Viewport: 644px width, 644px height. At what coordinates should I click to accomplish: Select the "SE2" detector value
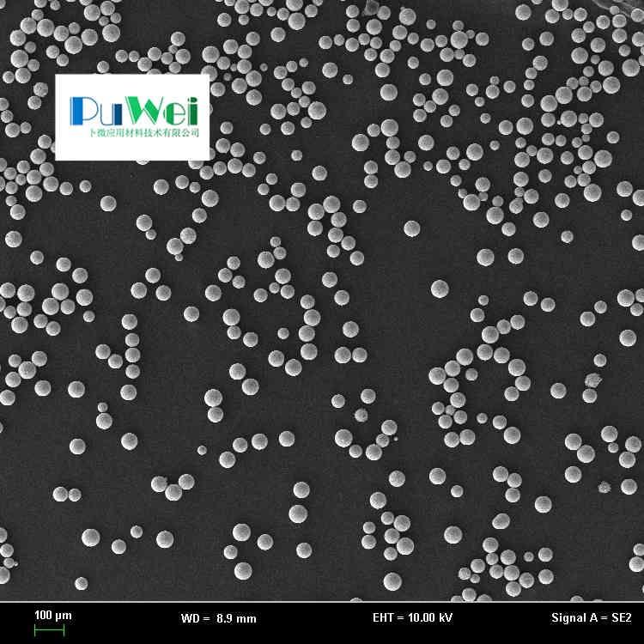click(x=622, y=617)
